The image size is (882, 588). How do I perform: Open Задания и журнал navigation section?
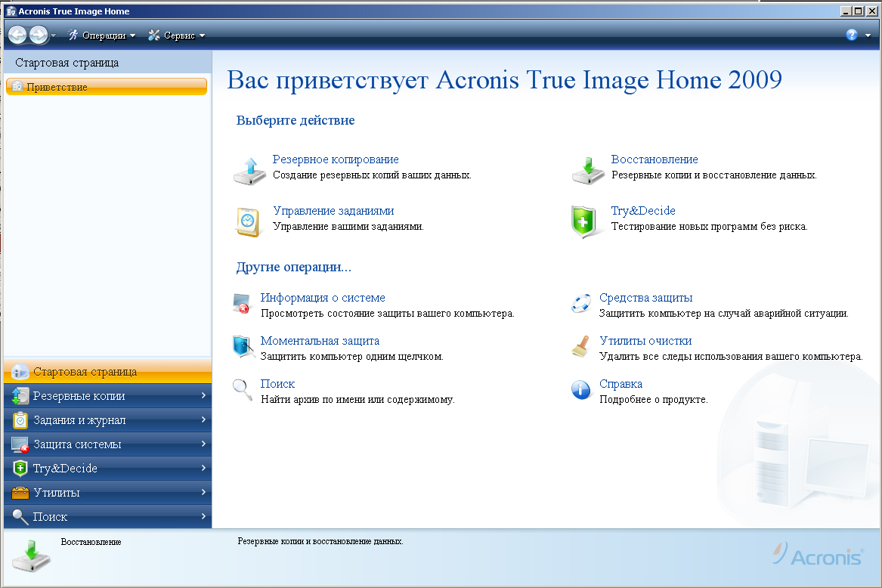[x=107, y=419]
